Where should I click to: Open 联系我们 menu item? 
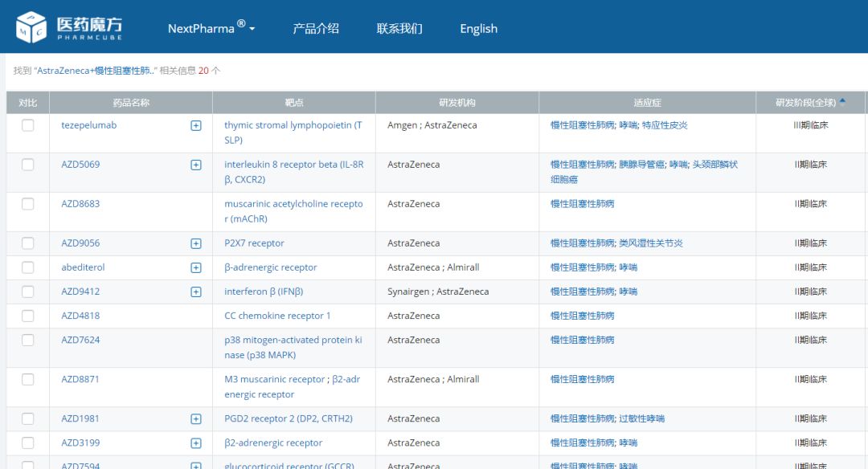pos(399,28)
